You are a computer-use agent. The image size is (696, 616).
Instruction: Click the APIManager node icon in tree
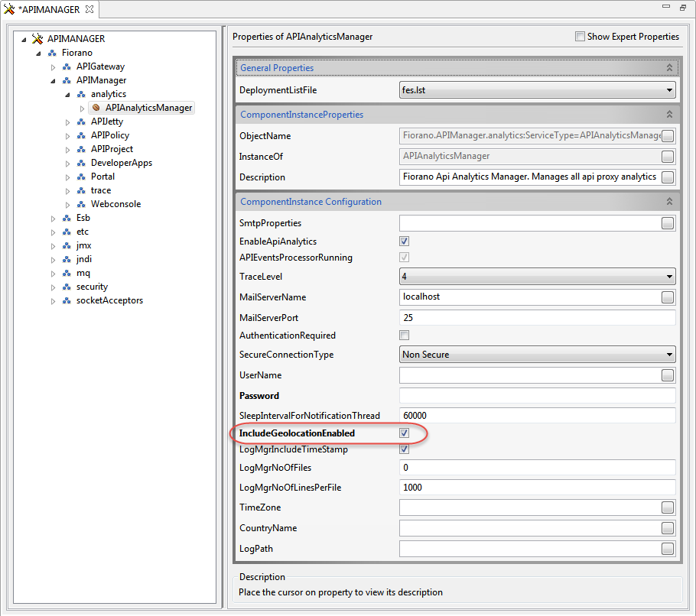pos(67,80)
